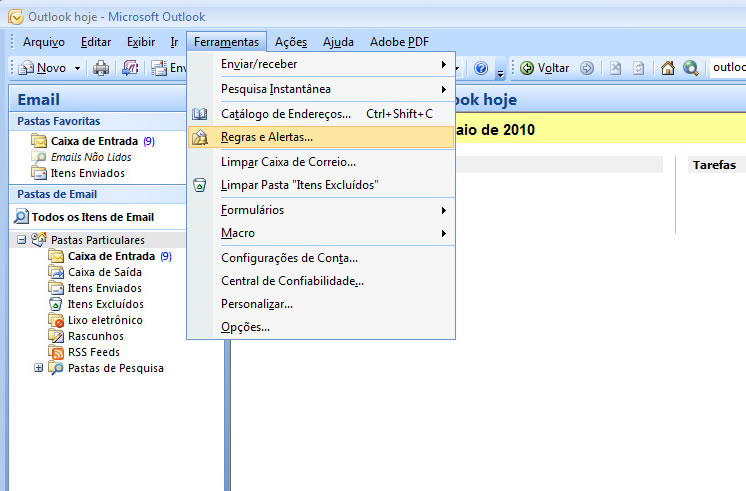Click the Print toolbar icon
The height and width of the screenshot is (491, 746).
pos(100,69)
